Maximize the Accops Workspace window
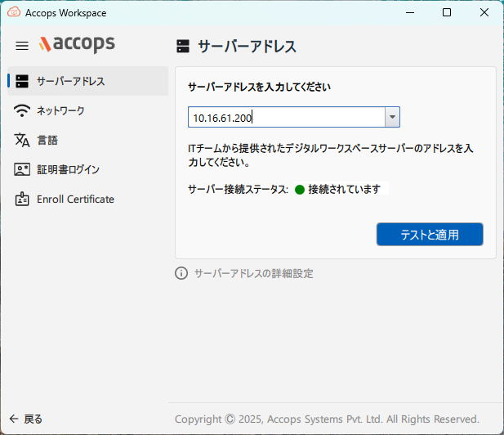504x435 pixels. [x=447, y=12]
